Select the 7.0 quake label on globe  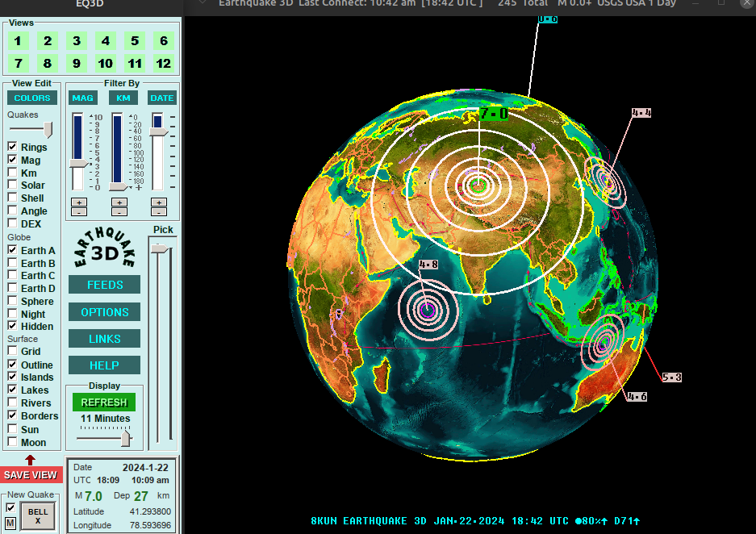(x=495, y=114)
